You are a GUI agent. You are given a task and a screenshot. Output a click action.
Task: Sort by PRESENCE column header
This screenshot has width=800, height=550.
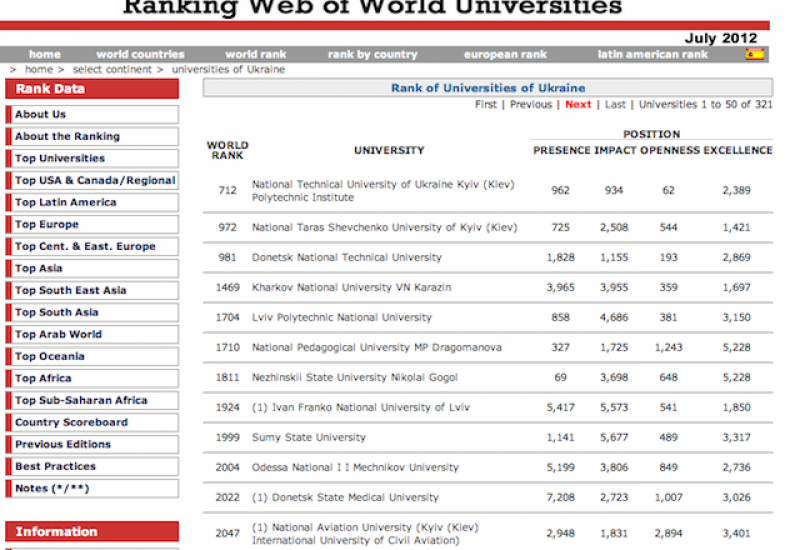(x=561, y=150)
